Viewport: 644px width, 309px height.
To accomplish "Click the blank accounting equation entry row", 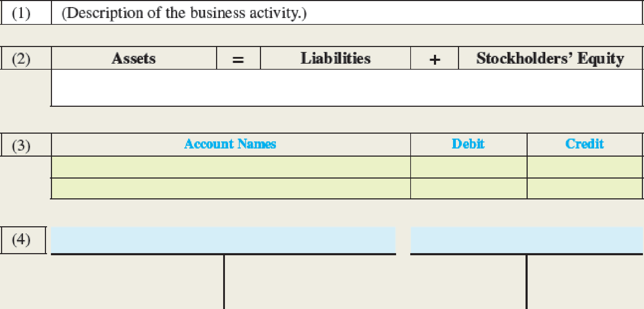I will click(x=347, y=88).
